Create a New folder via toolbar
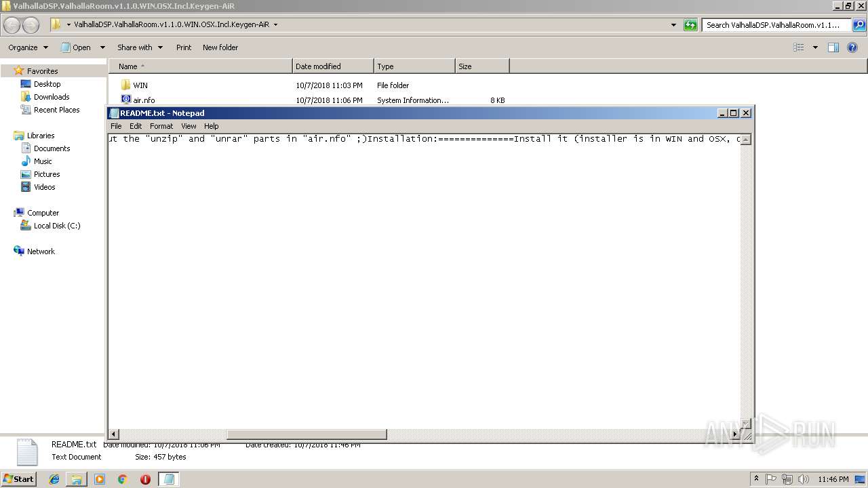The height and width of the screenshot is (488, 868). [x=220, y=47]
